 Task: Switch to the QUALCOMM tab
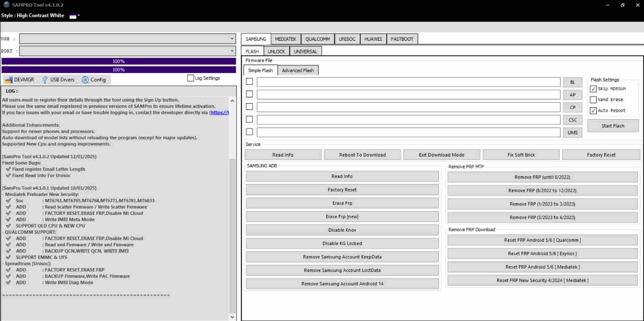pyautogui.click(x=318, y=39)
